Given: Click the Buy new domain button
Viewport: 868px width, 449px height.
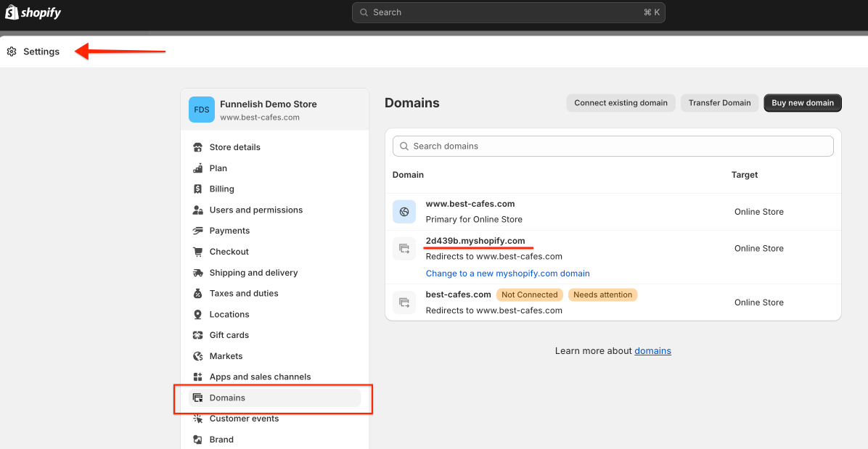Looking at the screenshot, I should pyautogui.click(x=802, y=103).
